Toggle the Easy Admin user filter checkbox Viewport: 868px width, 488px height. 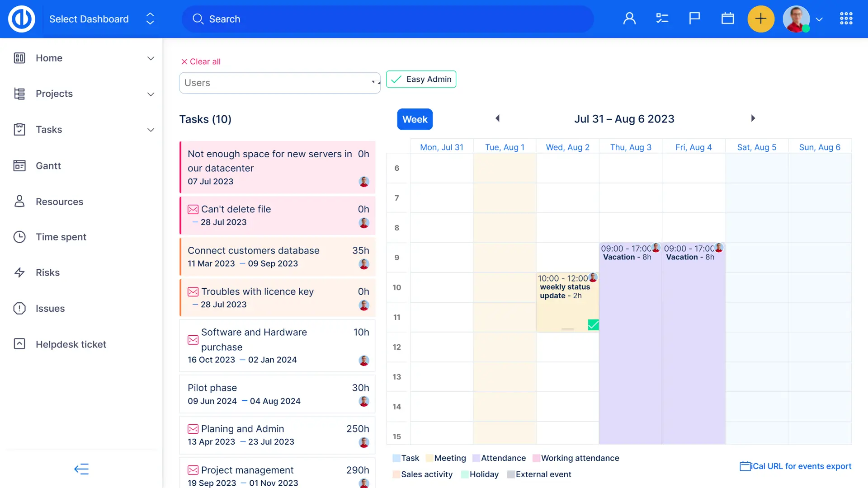[396, 80]
